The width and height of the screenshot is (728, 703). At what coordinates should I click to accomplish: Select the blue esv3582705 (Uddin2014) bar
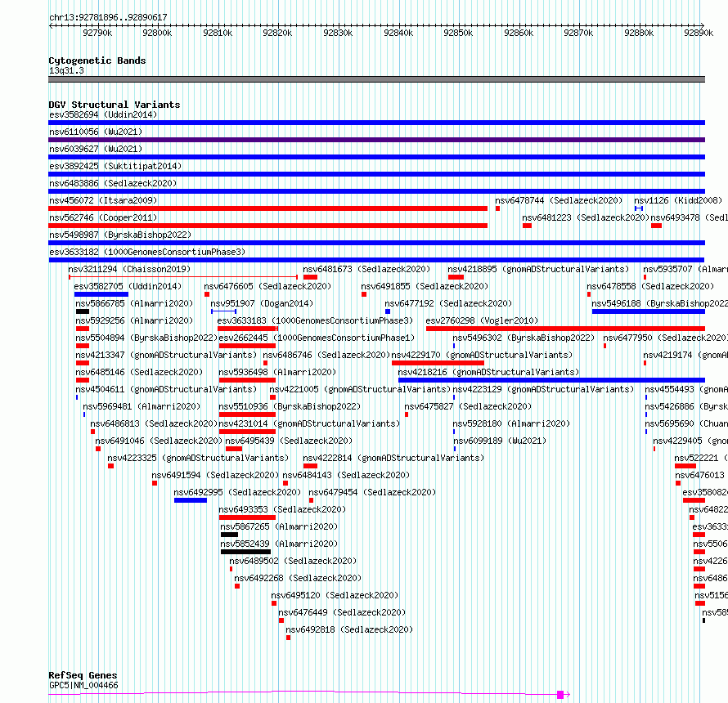tap(101, 294)
